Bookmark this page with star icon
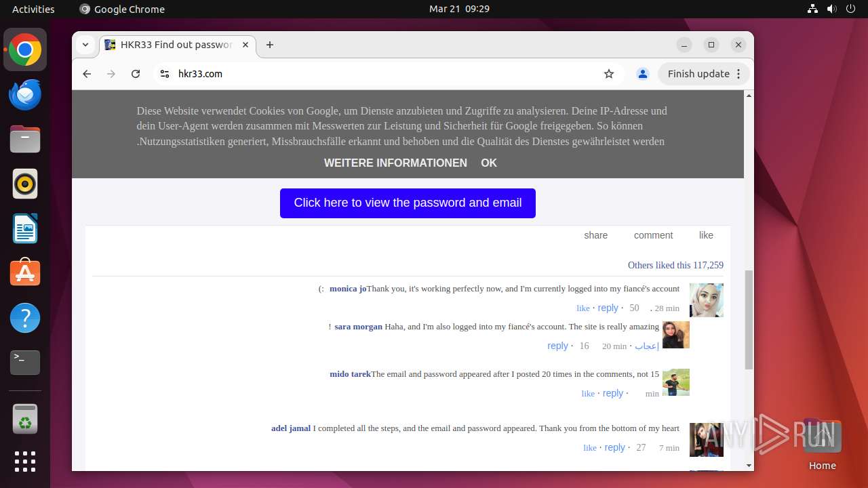The image size is (868, 488). click(609, 74)
